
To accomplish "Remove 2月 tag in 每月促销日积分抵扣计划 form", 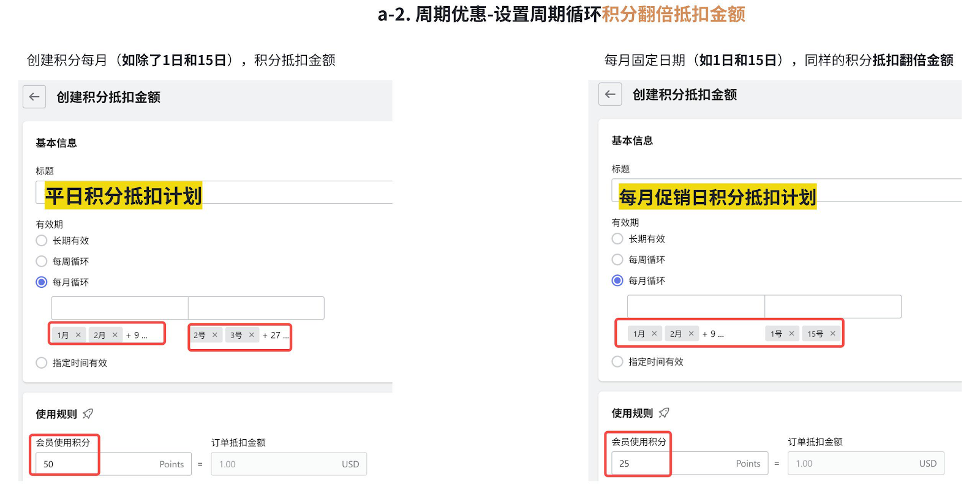I will [x=691, y=334].
